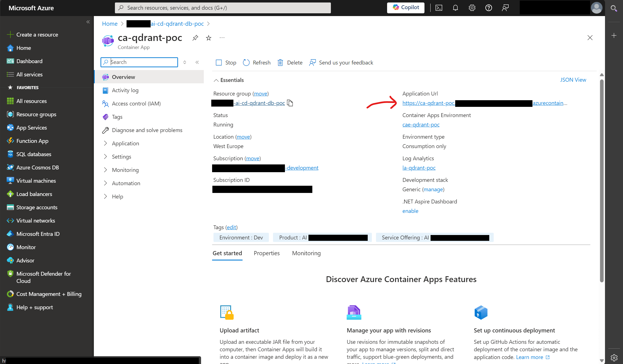Open JSON View link
623x364 pixels.
pos(573,80)
